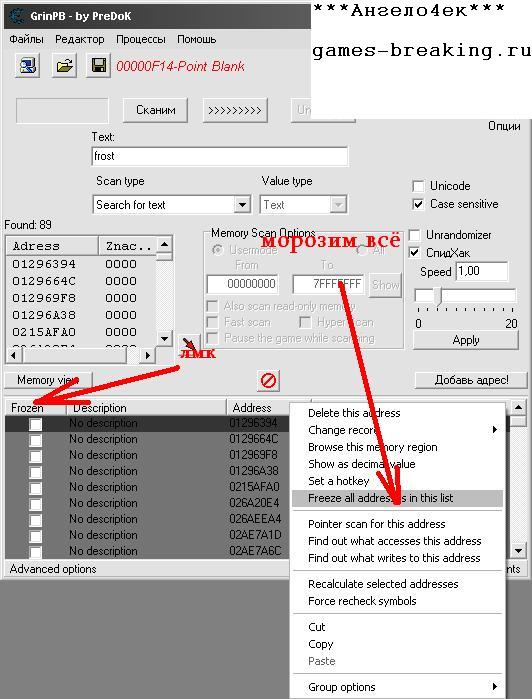532x699 pixels.
Task: Click Advanced options at the bottom
Action: coord(53,569)
